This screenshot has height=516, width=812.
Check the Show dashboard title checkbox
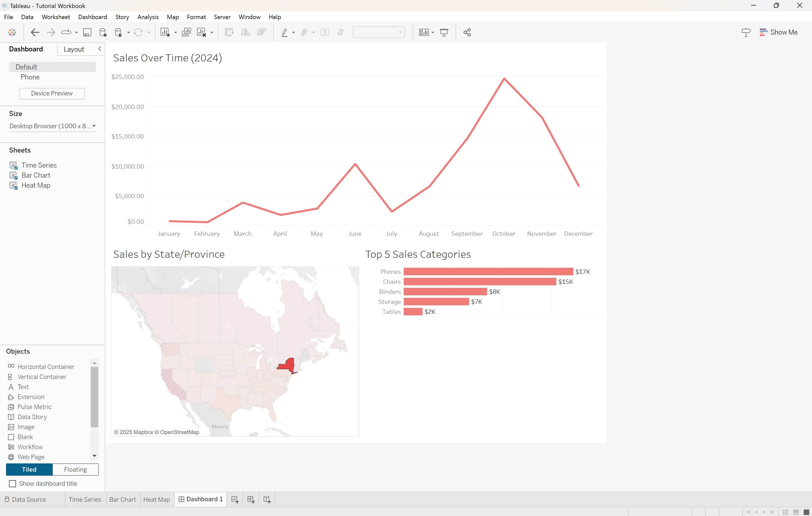pyautogui.click(x=13, y=484)
